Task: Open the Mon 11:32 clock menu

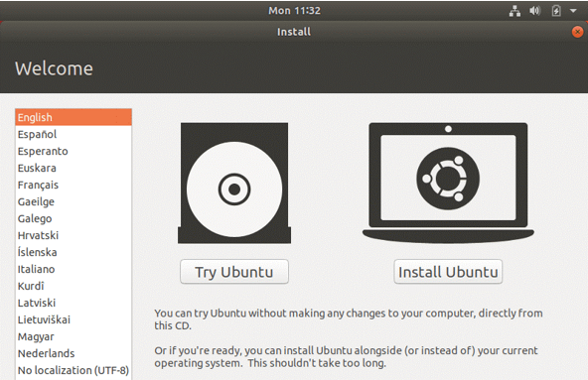Action: click(294, 11)
